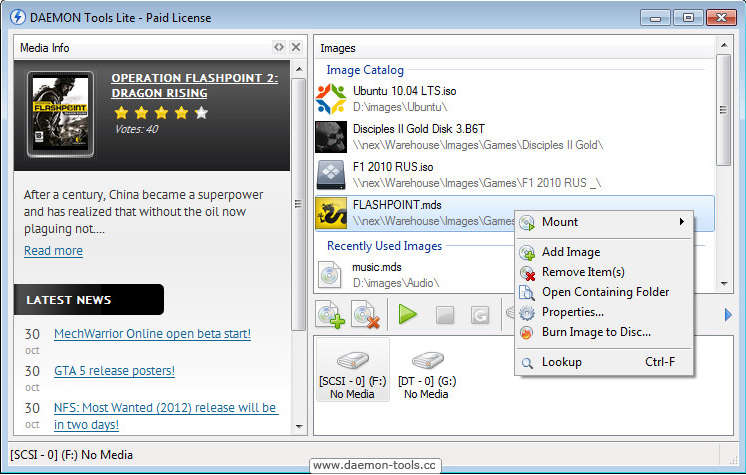Minimize the DAEMON Tools Lite window
The image size is (746, 475).
[655, 18]
